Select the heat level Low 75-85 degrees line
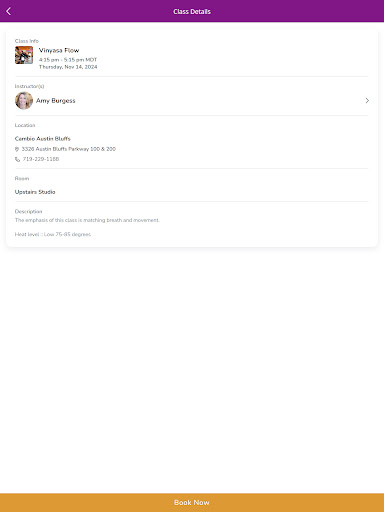This screenshot has width=384, height=512. 53,234
